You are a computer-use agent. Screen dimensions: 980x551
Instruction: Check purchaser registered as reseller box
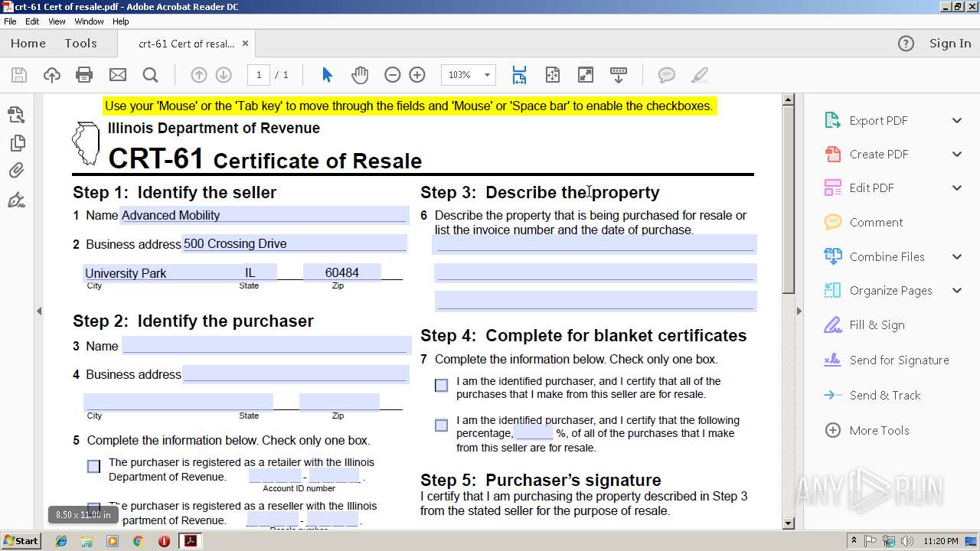(93, 507)
